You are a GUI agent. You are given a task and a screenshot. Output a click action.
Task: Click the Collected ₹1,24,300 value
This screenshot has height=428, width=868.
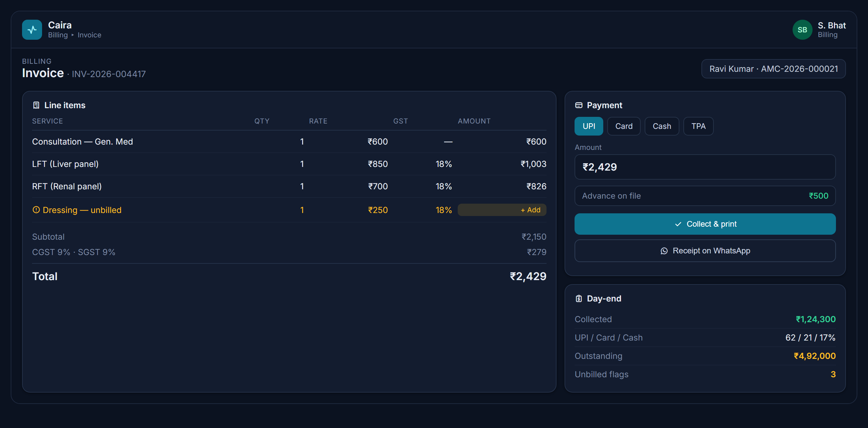pos(816,319)
